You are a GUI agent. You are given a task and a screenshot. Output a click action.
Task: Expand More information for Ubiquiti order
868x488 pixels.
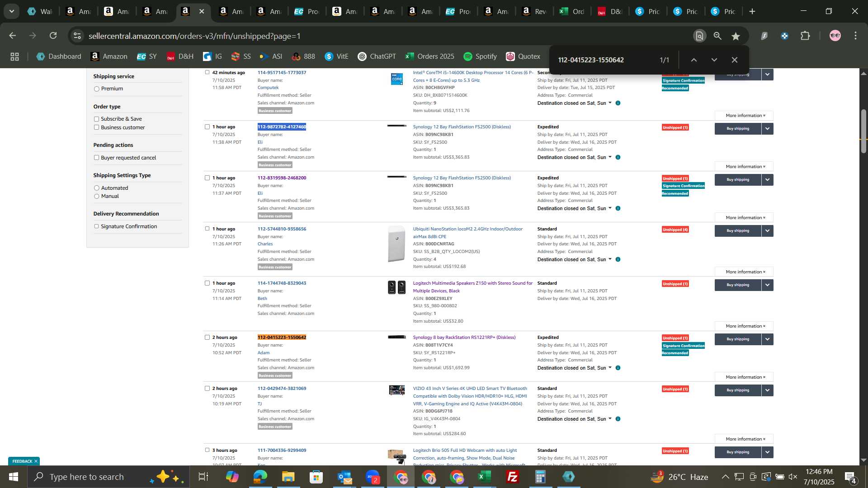[x=744, y=272]
